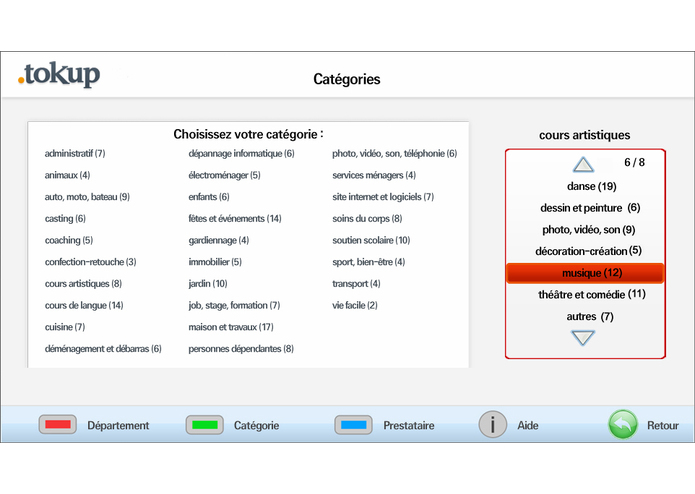Open jardin (10) category
Viewport: 695px width, 494px height.
click(x=208, y=284)
